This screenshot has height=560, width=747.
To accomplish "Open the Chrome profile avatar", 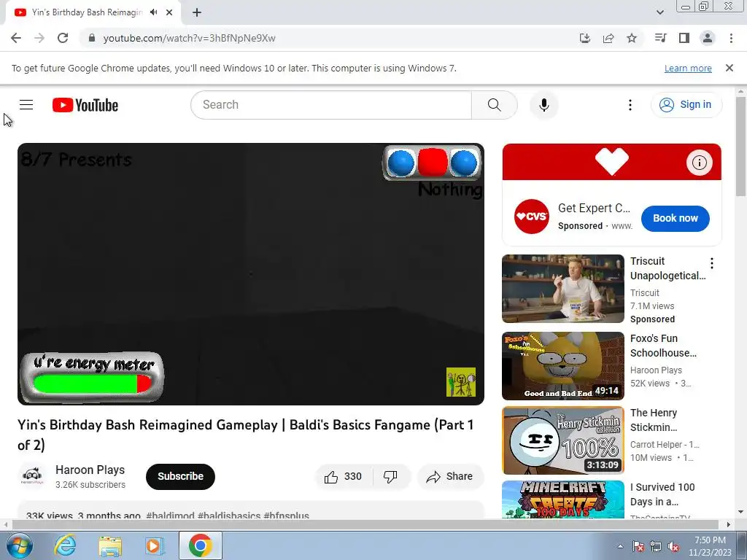I will [708, 38].
